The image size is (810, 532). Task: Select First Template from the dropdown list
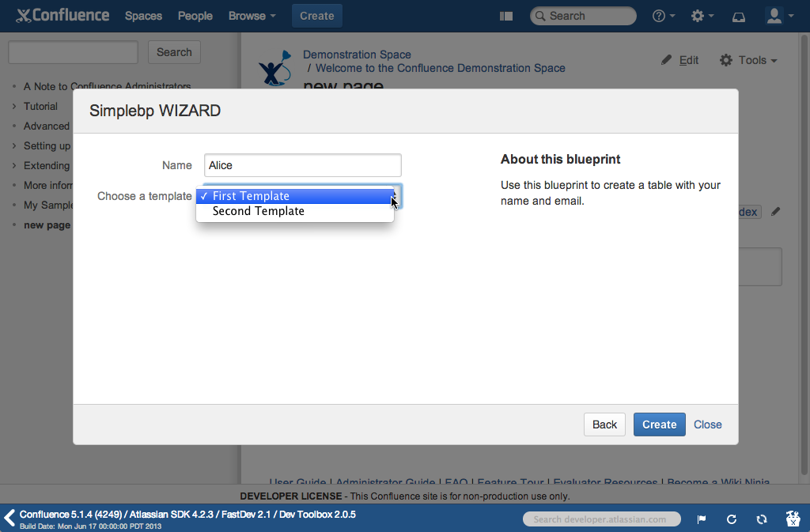tap(251, 196)
